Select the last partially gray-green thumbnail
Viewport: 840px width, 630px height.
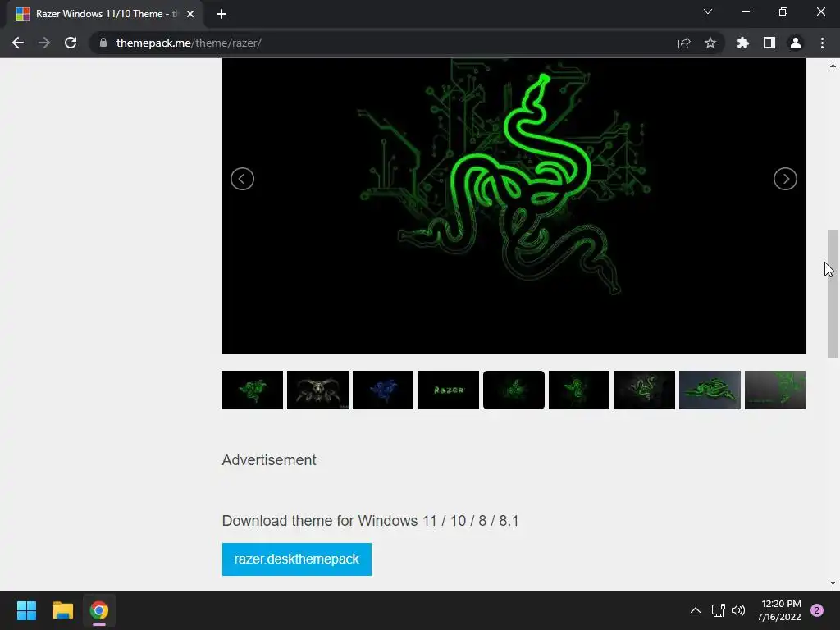(775, 390)
